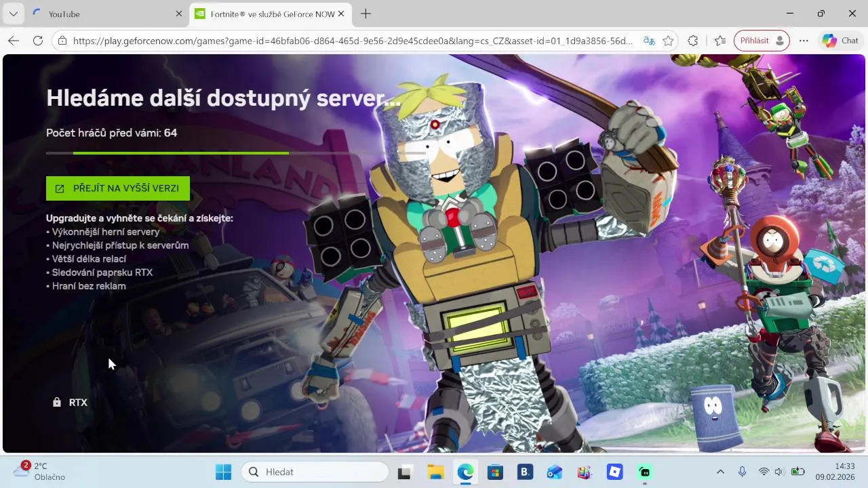Close the Fortnite GeForce NOW tab

[x=341, y=14]
